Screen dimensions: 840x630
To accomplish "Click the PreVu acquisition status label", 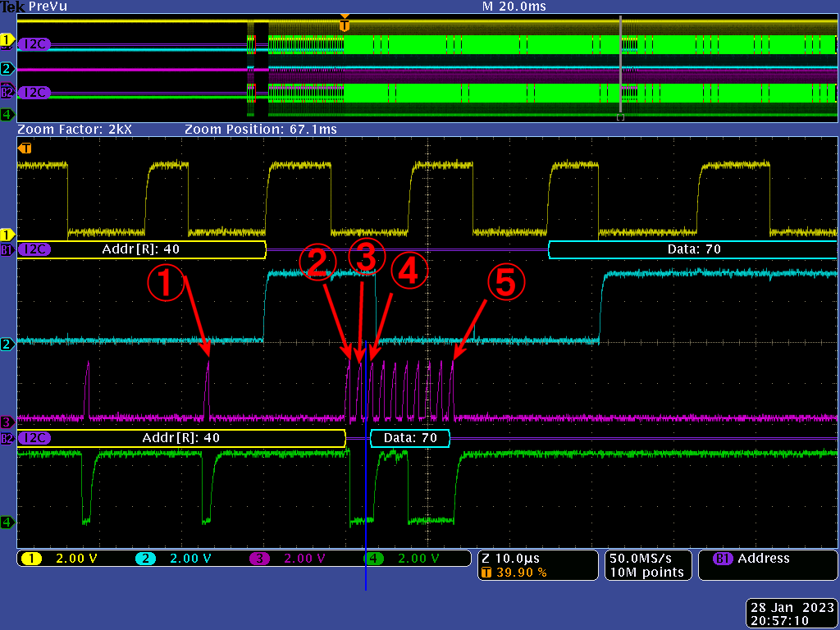I will [x=48, y=7].
